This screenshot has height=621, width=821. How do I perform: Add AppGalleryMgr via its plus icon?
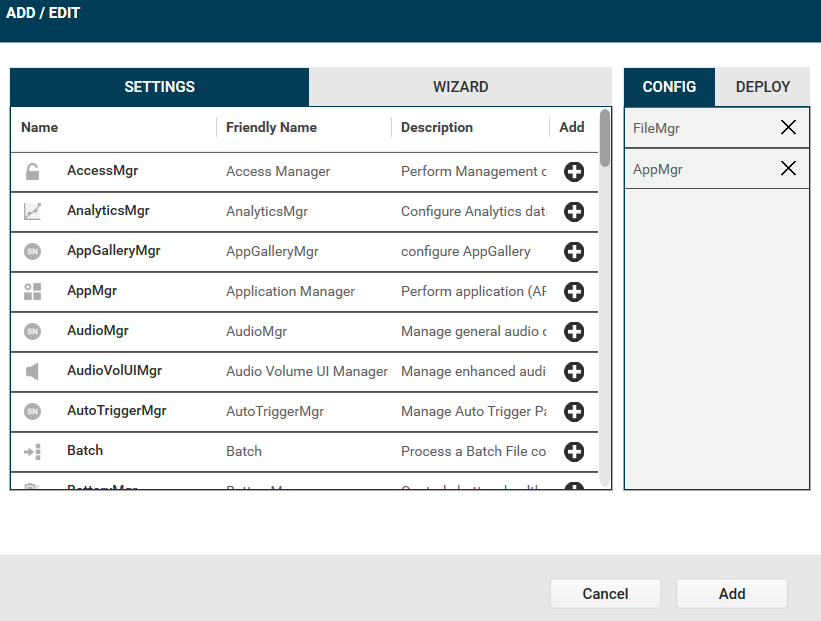click(574, 251)
